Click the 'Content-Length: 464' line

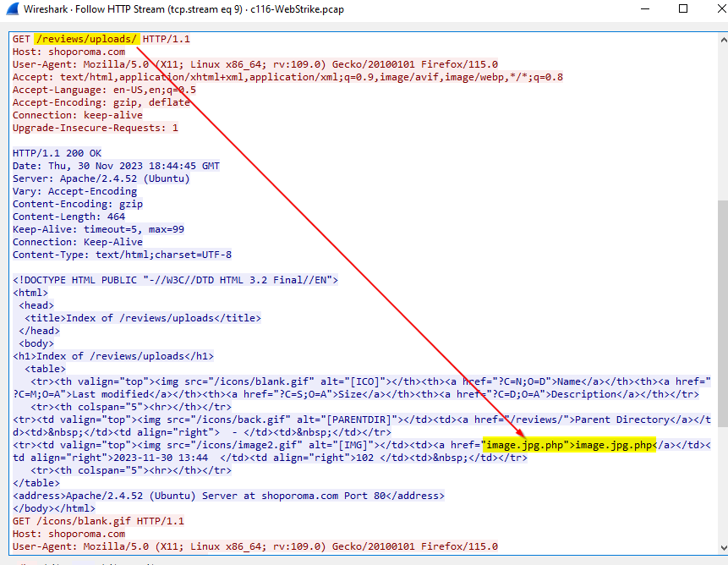pyautogui.click(x=68, y=217)
